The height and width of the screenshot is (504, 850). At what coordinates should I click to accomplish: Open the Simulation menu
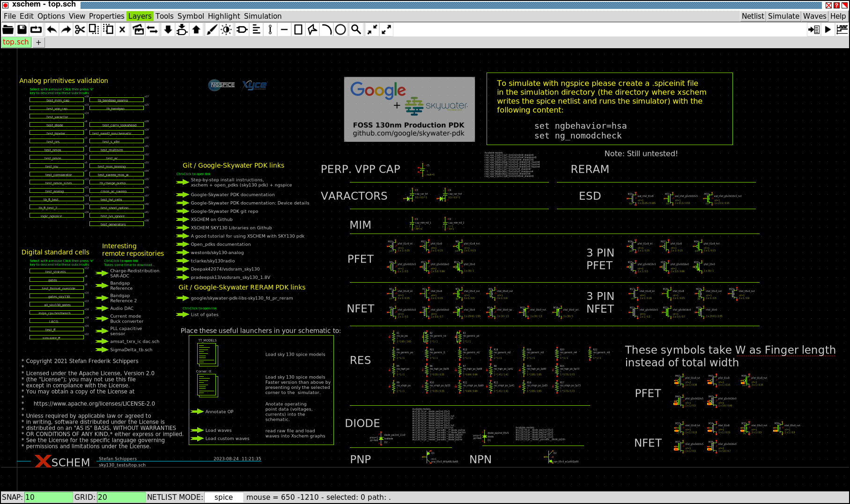(263, 16)
